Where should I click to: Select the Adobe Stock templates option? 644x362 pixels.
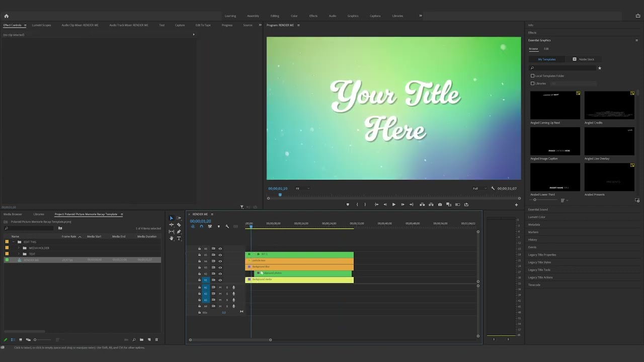coord(584,59)
